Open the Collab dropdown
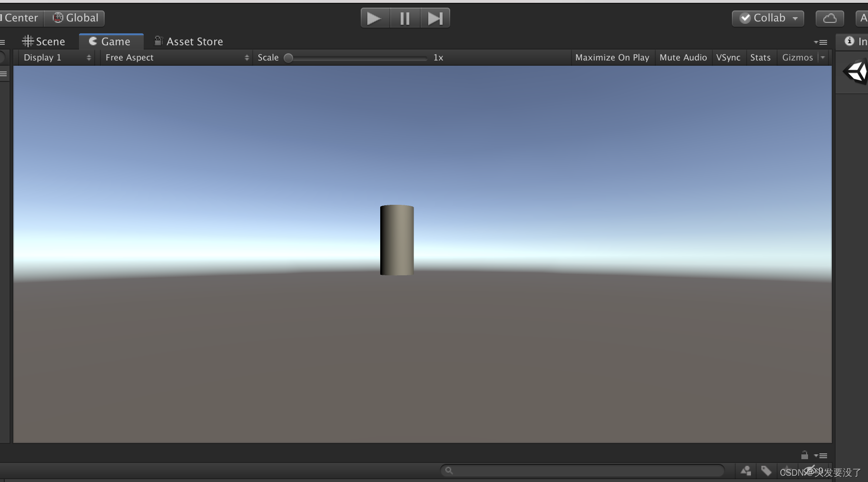 pyautogui.click(x=768, y=18)
